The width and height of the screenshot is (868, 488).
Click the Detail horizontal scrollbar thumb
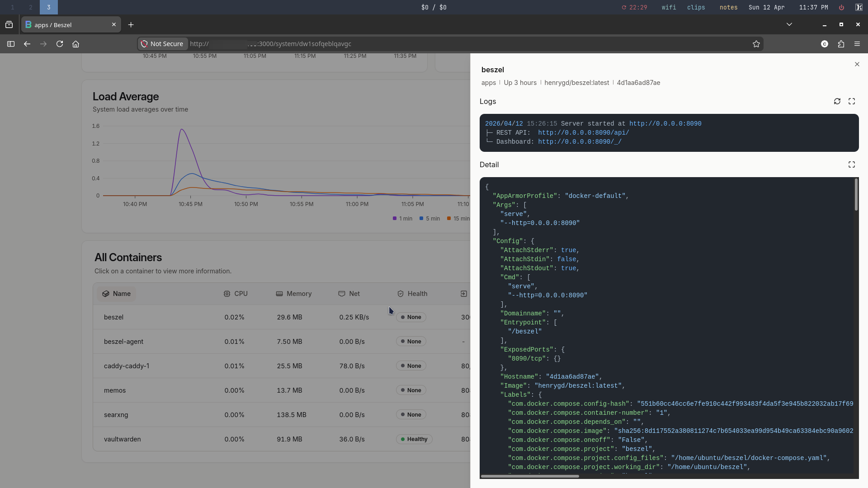point(530,476)
